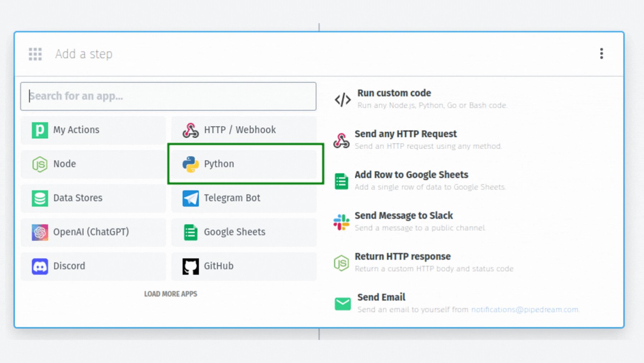Click the Python logo icon
Viewport: 644px width, 363px height.
(x=191, y=164)
